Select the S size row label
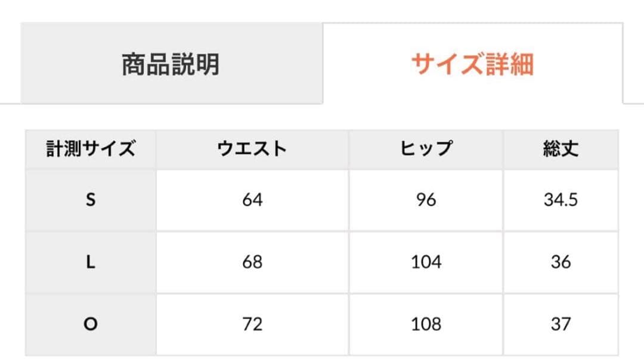644x359 pixels. [x=90, y=200]
